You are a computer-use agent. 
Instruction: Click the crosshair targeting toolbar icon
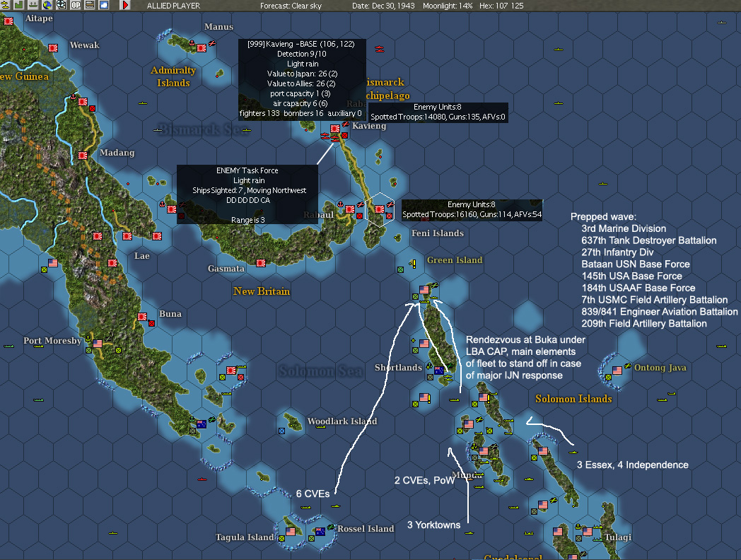[62, 5]
